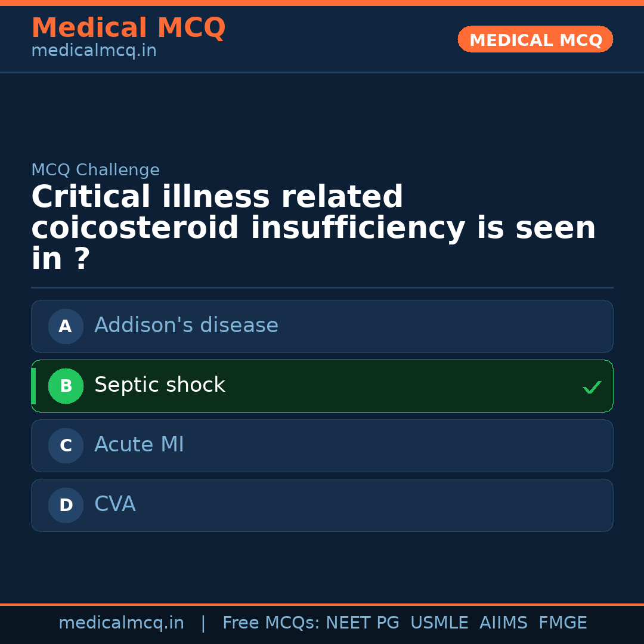
Task: Click the orange MEDICAL MCQ badge
Action: (535, 39)
